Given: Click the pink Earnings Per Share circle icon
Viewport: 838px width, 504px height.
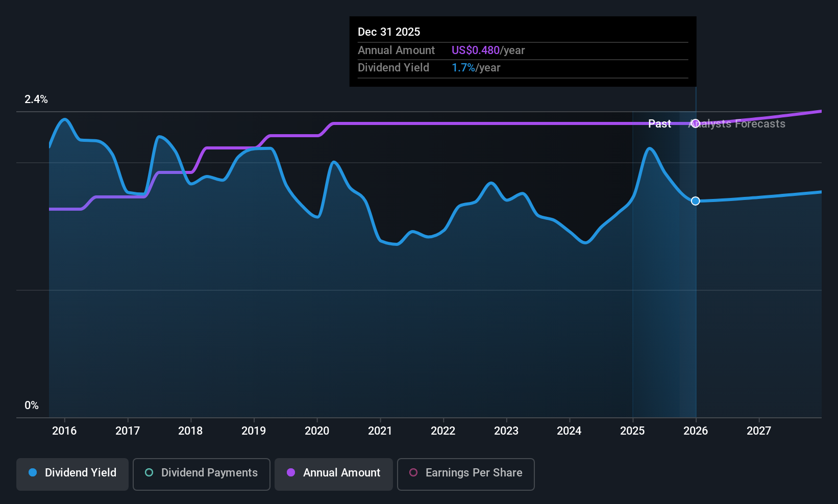Looking at the screenshot, I should click(x=412, y=473).
